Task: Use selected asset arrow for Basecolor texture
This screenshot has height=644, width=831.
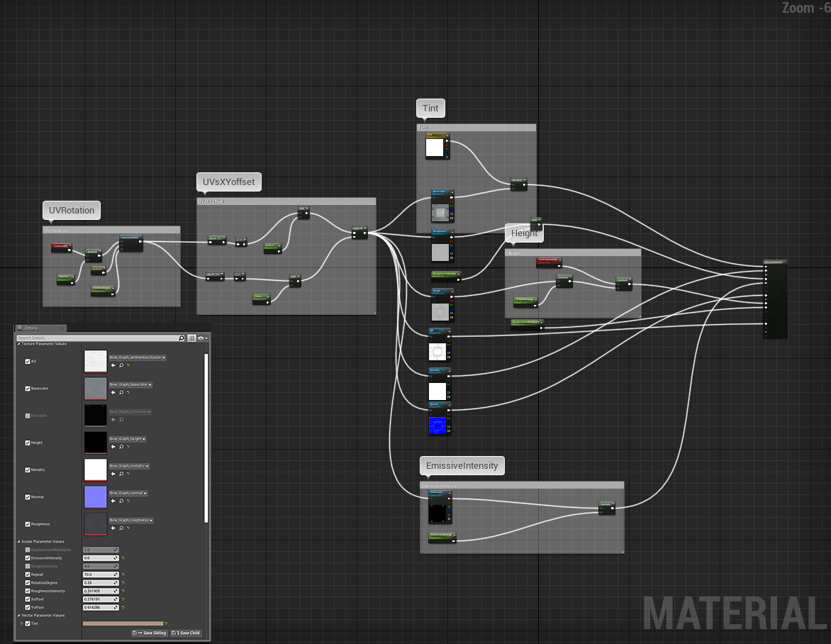Action: coord(113,392)
